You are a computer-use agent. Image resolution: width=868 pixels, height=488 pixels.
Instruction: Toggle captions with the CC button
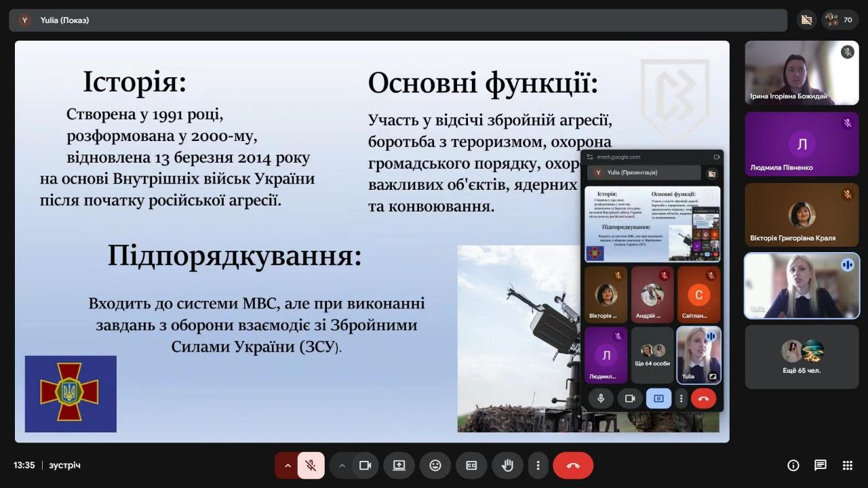point(471,466)
